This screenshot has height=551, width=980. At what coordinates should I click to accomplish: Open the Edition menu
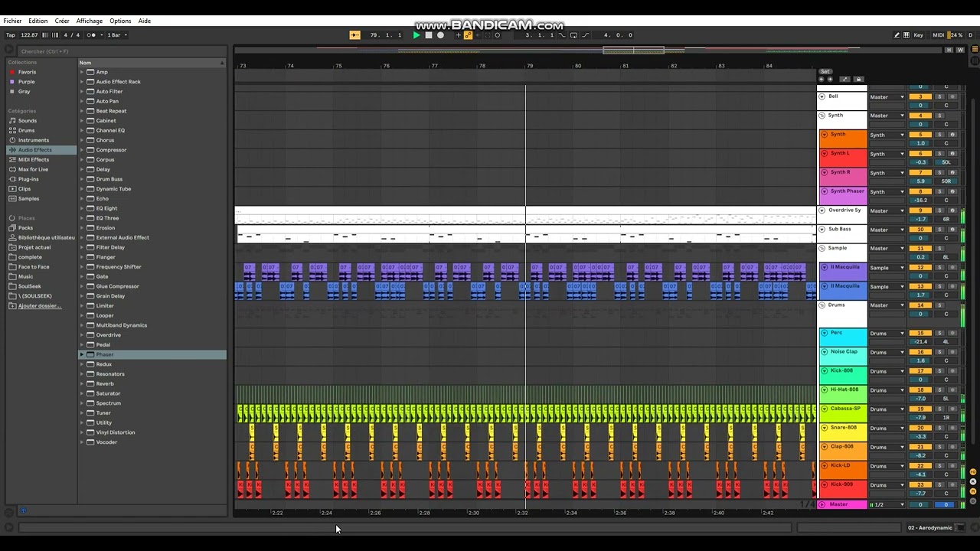(x=38, y=21)
